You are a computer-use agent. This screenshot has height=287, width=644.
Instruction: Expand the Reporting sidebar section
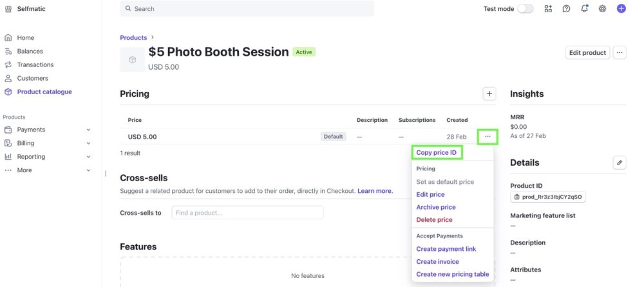[88, 157]
